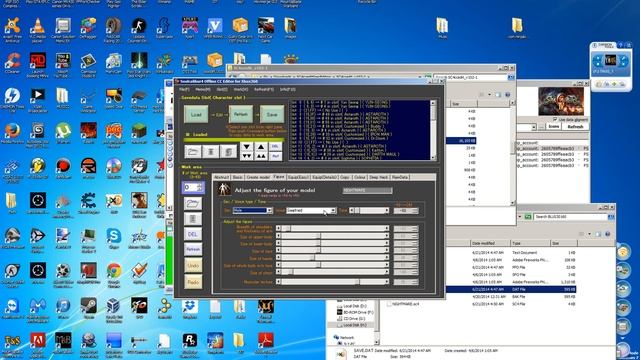Click the Refresh button in Work area column
This screenshot has width=640, height=360.
(x=193, y=249)
